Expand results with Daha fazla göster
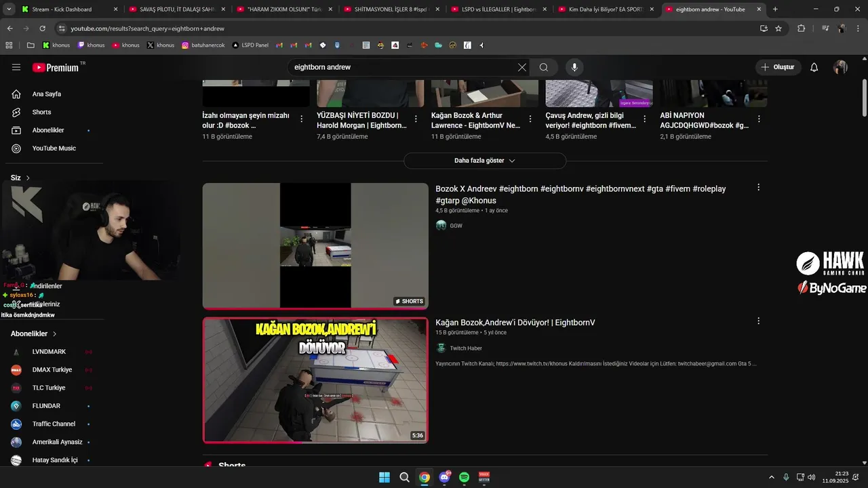 tap(485, 161)
